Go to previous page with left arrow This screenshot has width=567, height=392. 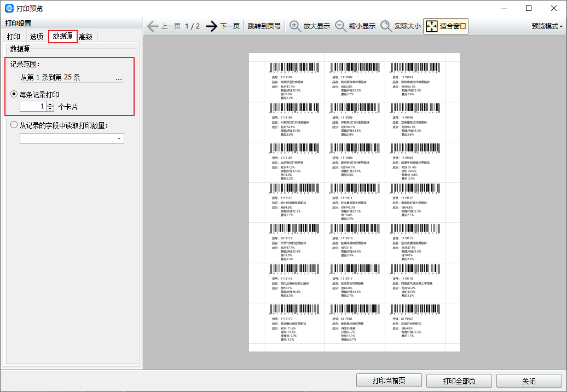(x=153, y=26)
